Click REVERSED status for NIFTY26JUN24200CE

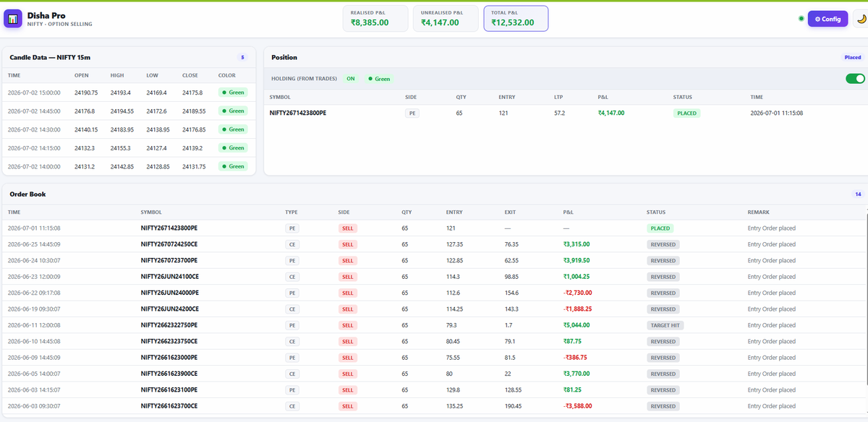pyautogui.click(x=663, y=309)
